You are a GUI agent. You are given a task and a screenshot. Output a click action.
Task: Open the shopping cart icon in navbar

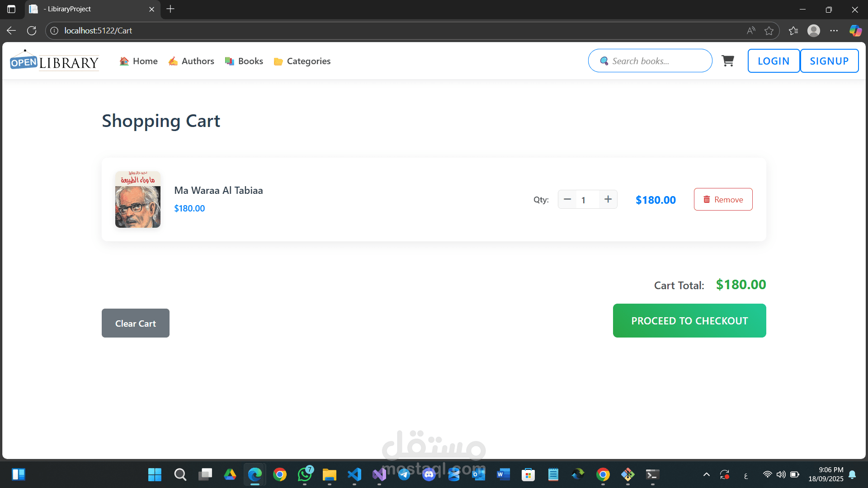[728, 61]
